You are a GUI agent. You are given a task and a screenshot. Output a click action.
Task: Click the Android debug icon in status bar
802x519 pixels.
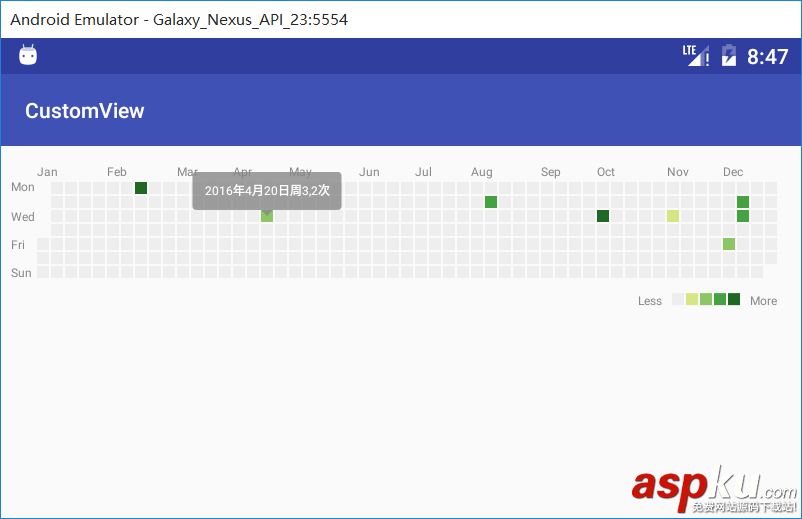pyautogui.click(x=28, y=56)
